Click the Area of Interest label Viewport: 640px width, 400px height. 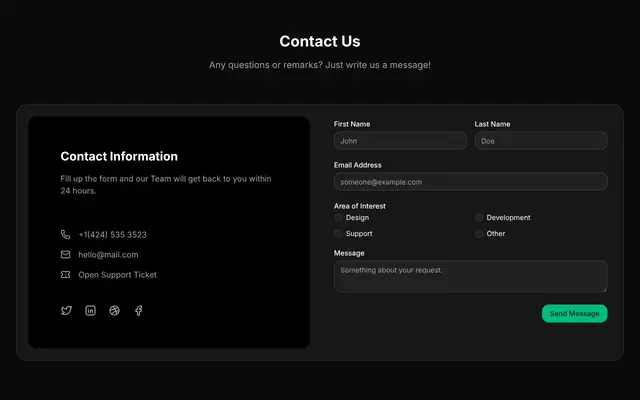click(360, 206)
